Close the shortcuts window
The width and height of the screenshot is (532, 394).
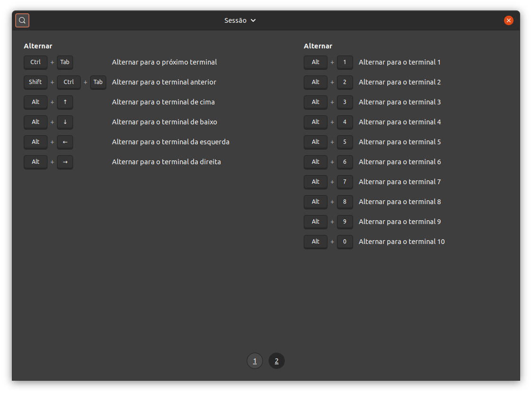508,20
